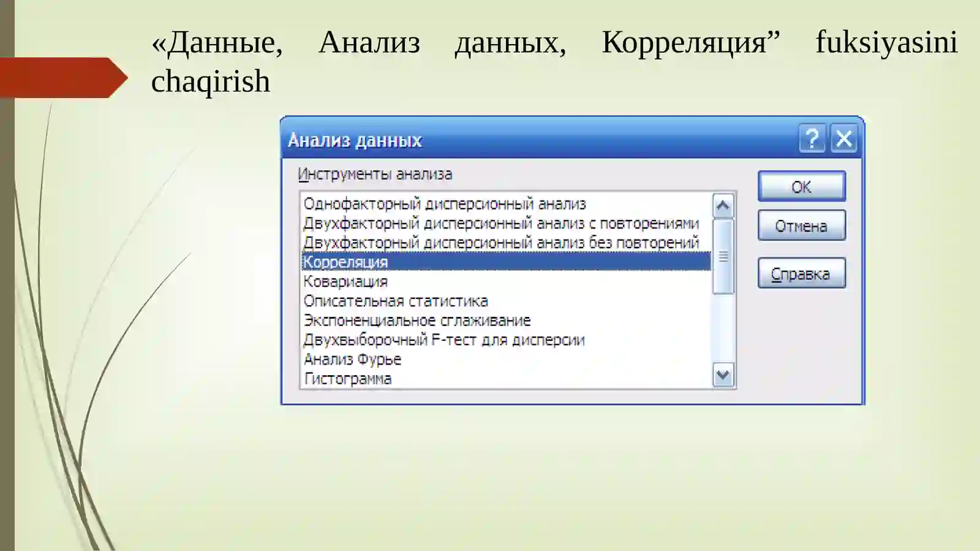Select Описательная статистика item
This screenshot has width=980, height=551.
click(x=507, y=301)
